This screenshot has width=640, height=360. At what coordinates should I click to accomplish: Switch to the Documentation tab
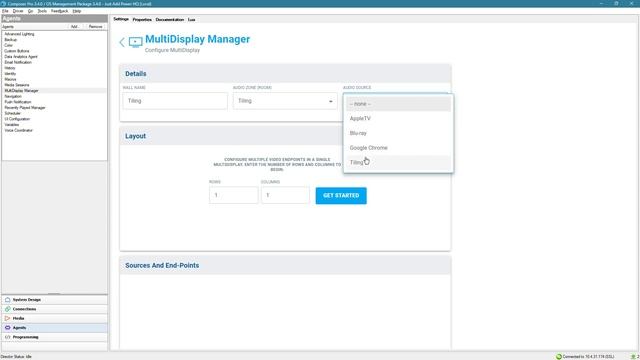click(170, 19)
